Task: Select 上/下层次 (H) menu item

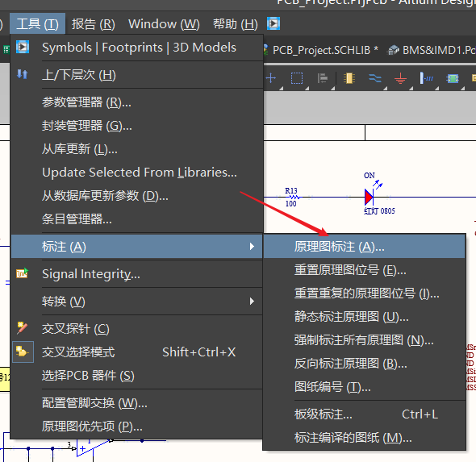Action: (x=137, y=75)
